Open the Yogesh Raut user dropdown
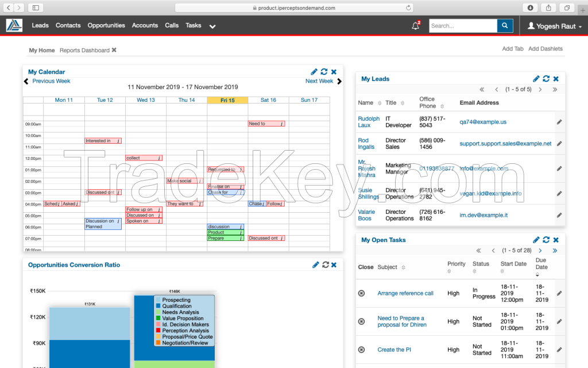Image resolution: width=588 pixels, height=368 pixels. (554, 26)
